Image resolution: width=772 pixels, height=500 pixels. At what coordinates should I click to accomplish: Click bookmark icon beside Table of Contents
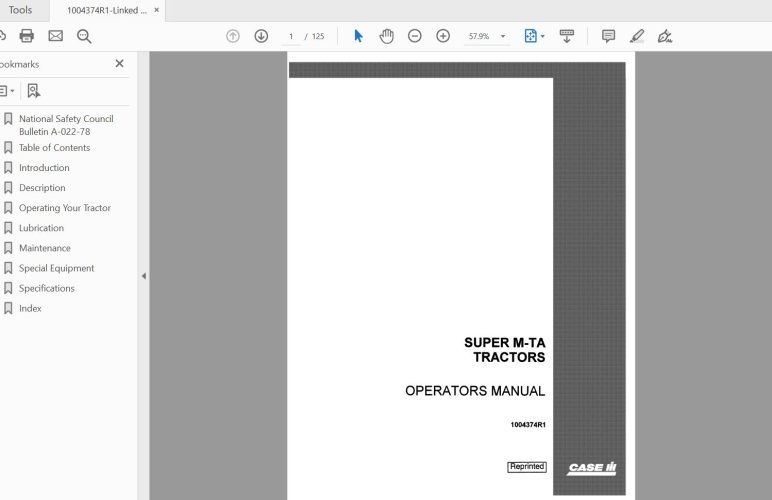click(x=8, y=148)
